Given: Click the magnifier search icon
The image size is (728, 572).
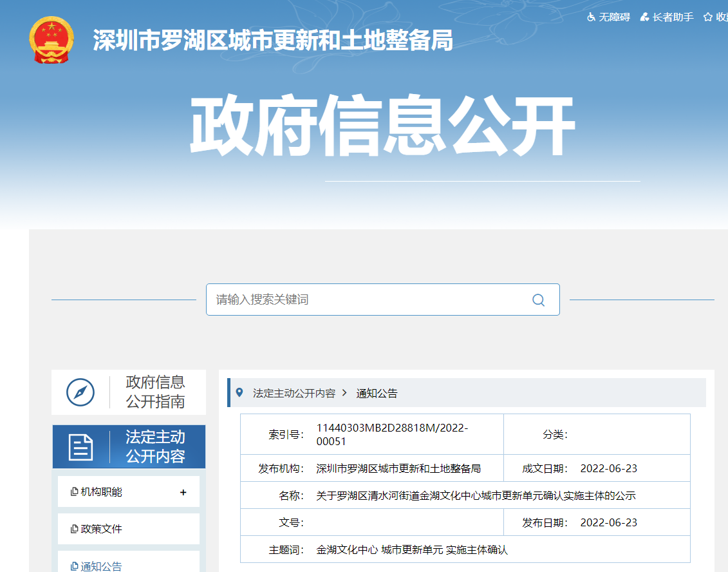Looking at the screenshot, I should 538,300.
